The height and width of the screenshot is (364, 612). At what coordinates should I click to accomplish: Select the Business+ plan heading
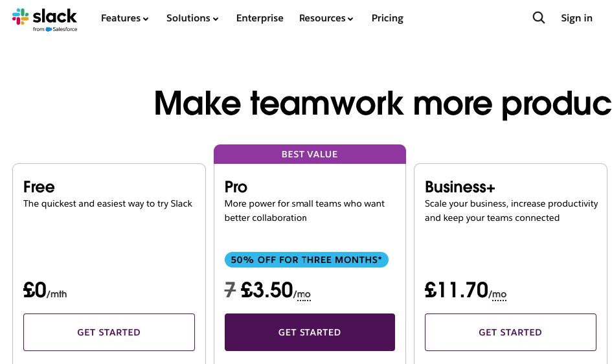tap(460, 187)
